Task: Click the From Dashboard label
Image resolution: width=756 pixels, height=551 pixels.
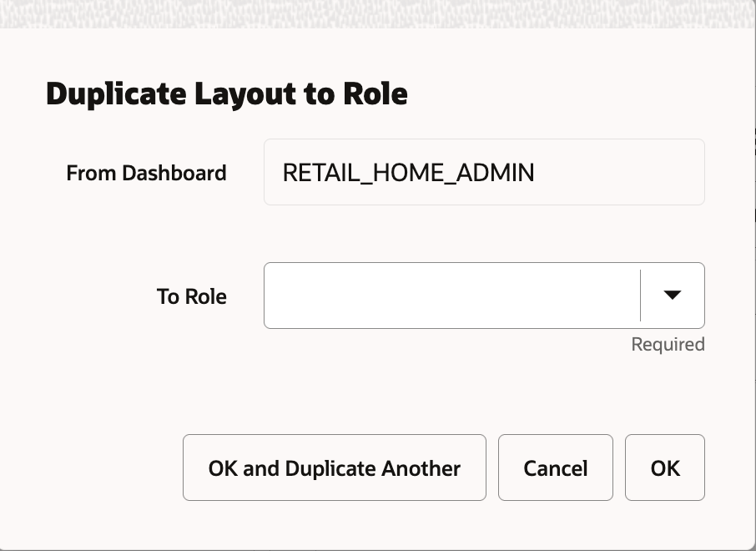Action: 147,173
